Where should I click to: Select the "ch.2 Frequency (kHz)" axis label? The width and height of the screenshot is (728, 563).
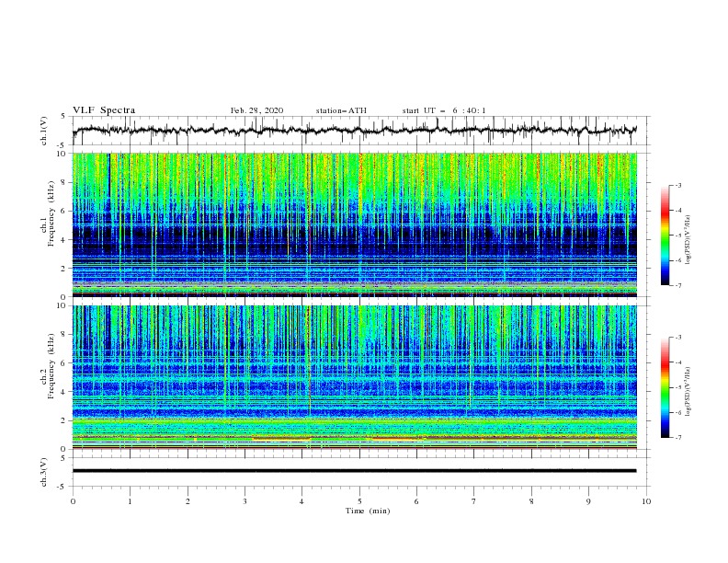point(48,366)
